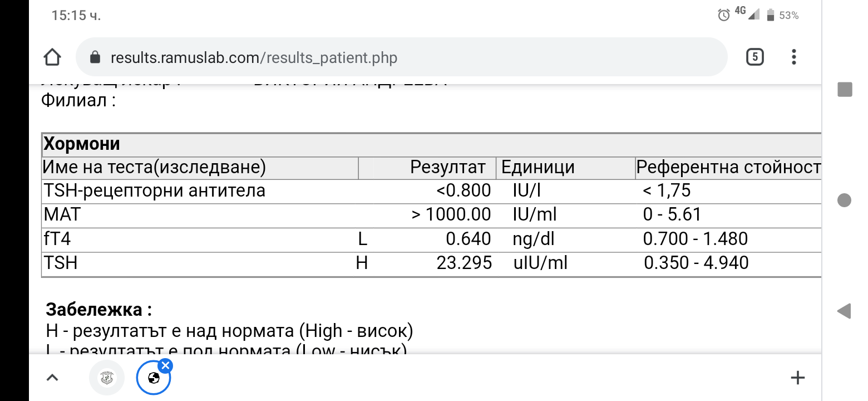The width and height of the screenshot is (868, 401).
Task: Select the currently active globe tab
Action: coord(153,379)
